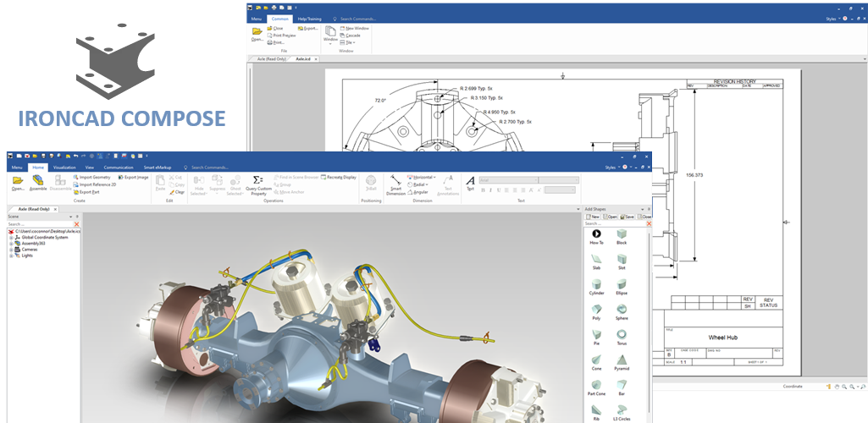Viewport: 868px width, 423px height.
Task: Select the Rib shape
Action: (597, 413)
